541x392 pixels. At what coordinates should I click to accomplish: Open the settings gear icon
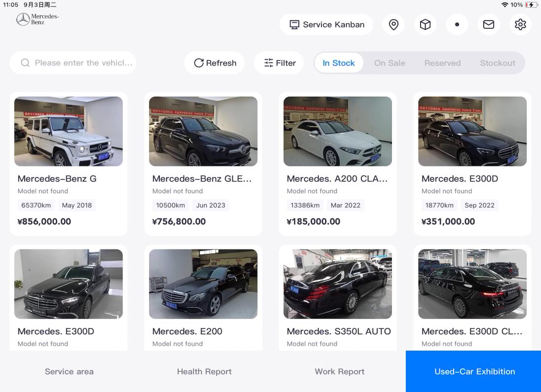(x=520, y=25)
